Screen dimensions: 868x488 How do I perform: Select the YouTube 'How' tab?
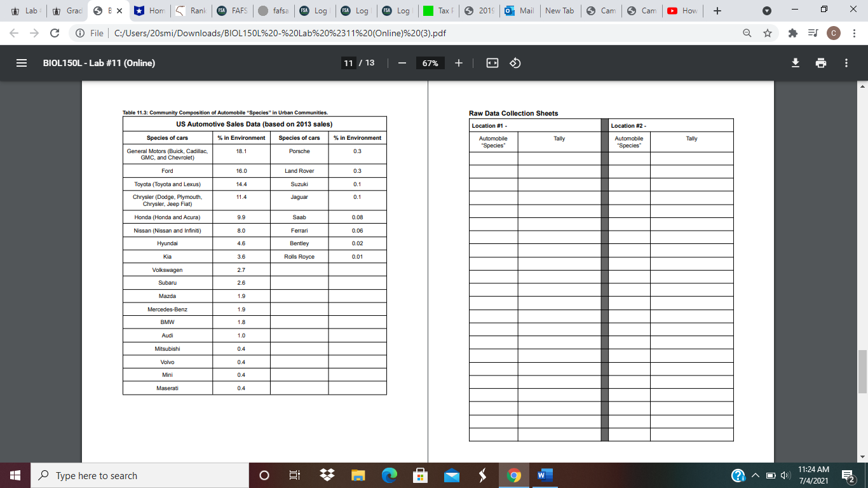pyautogui.click(x=682, y=10)
